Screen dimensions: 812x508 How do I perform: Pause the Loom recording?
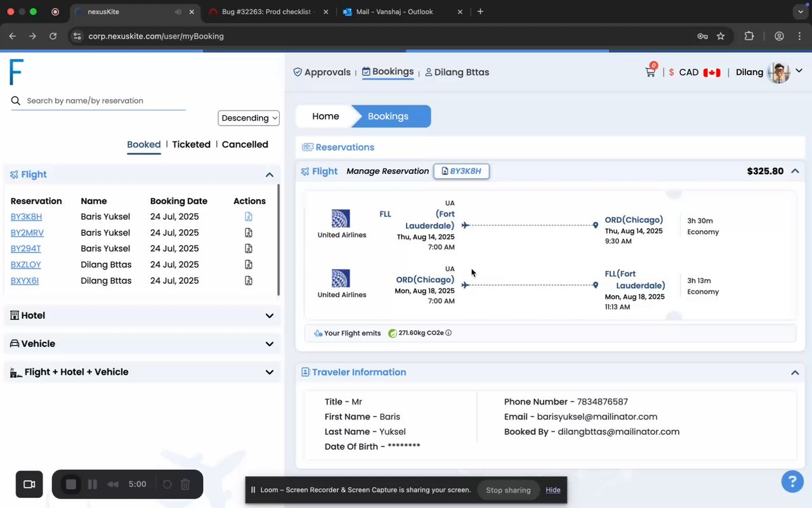pos(93,485)
